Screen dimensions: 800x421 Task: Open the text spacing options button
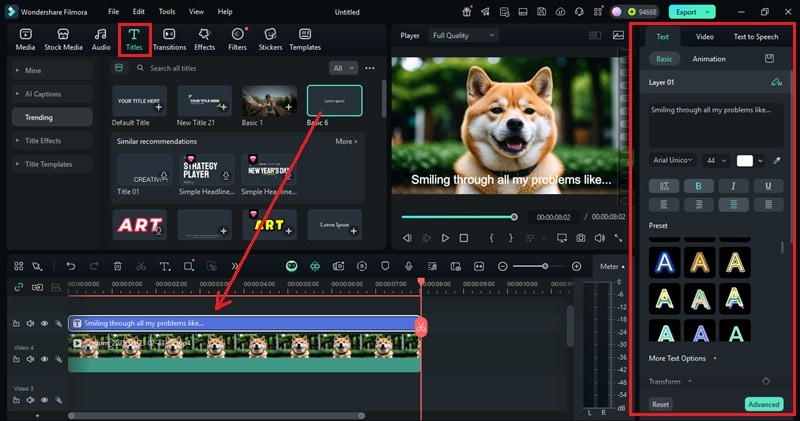tap(664, 186)
